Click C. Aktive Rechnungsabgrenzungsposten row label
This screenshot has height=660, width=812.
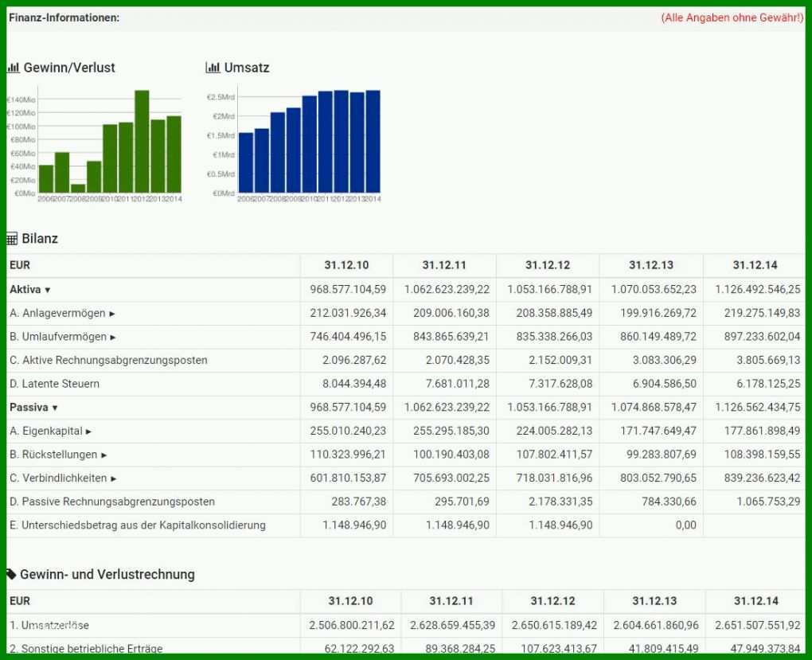click(x=108, y=360)
